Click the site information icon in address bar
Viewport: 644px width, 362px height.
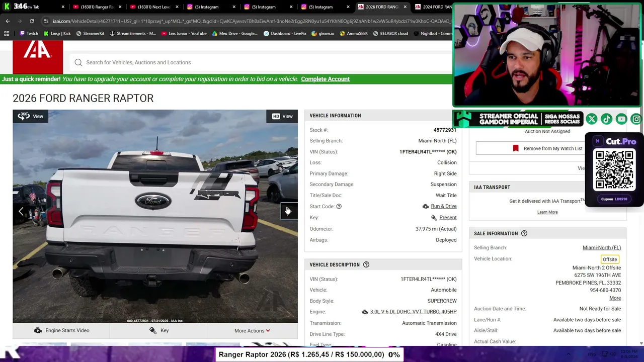[x=46, y=21]
